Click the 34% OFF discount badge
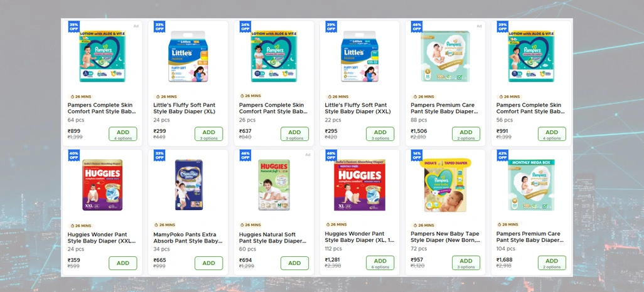 [245, 27]
